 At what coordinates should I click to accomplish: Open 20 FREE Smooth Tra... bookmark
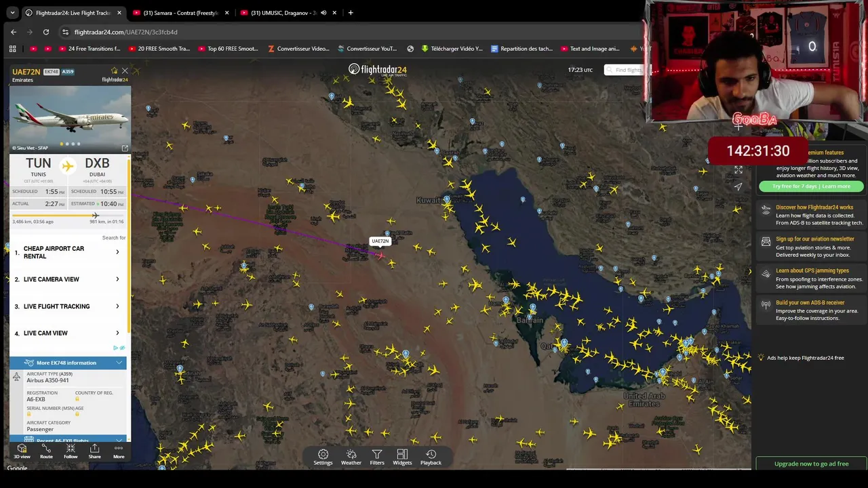point(159,49)
